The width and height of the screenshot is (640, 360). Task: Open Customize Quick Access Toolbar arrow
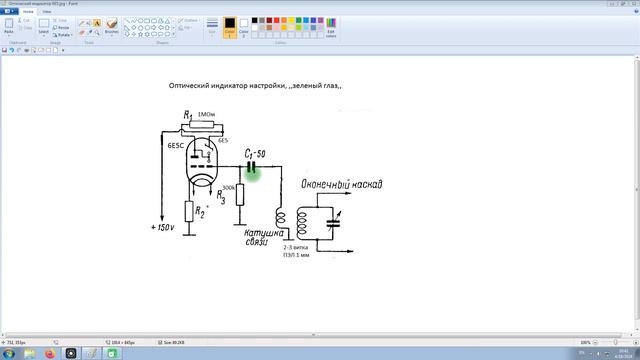point(63,50)
